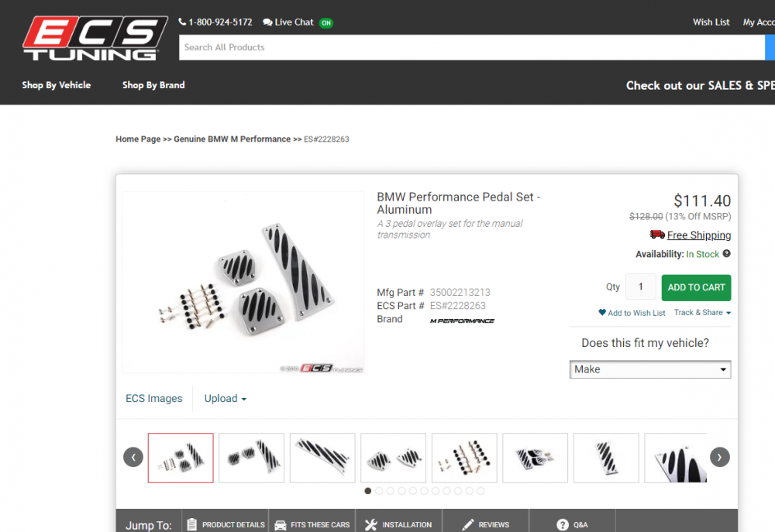The width and height of the screenshot is (775, 532).
Task: Jump to FITS THESE CARS section
Action: [x=312, y=524]
